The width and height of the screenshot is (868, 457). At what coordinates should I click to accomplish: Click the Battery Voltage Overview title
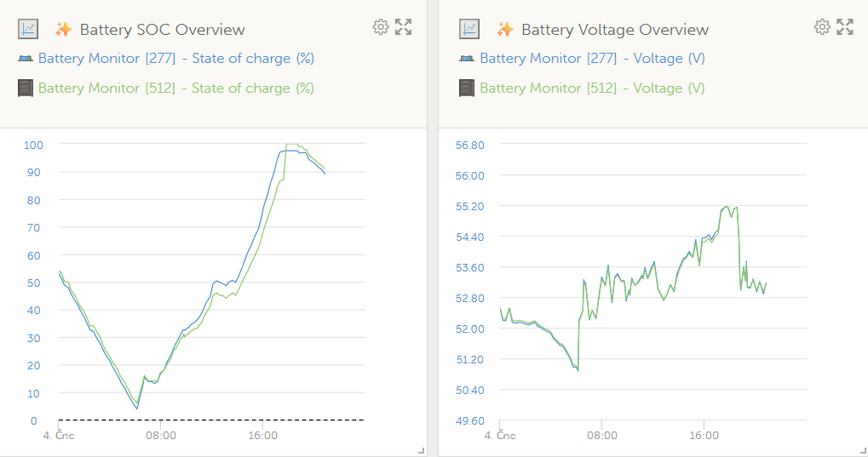(x=615, y=30)
